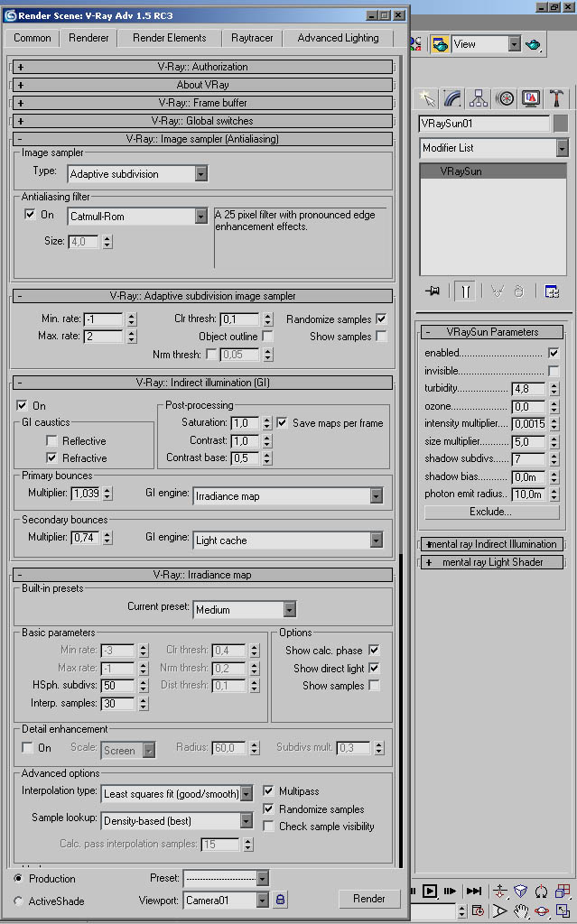Disable the Antialiasing filter On checkbox
Image resolution: width=577 pixels, height=924 pixels.
tap(30, 214)
